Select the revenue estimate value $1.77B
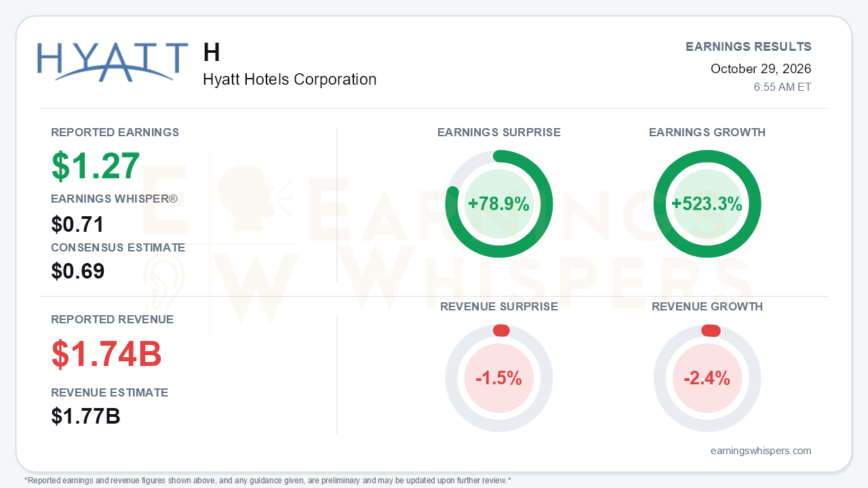Viewport: 868px width, 488px height. coord(86,416)
